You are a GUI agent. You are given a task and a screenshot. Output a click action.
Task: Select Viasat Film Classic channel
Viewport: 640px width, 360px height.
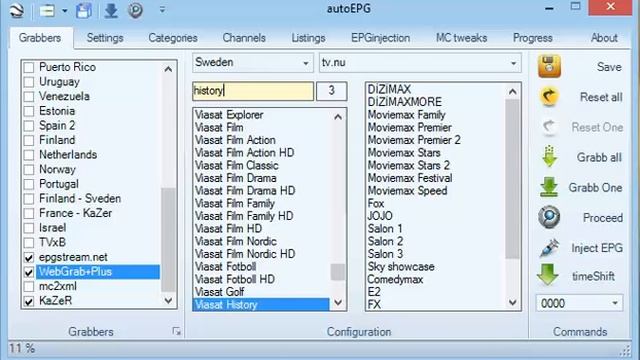pyautogui.click(x=236, y=166)
